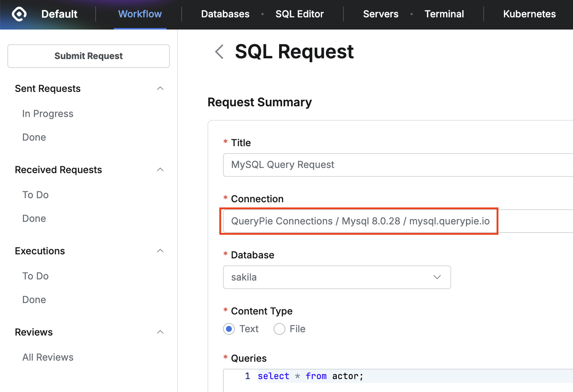Image resolution: width=573 pixels, height=392 pixels.
Task: Select the Text content type radio
Action: tap(229, 329)
